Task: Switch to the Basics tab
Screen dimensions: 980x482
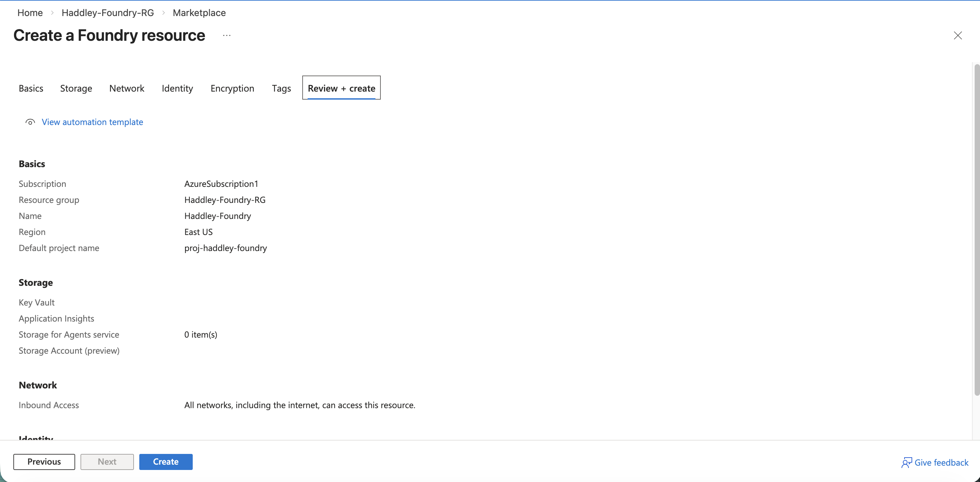Action: pos(31,88)
